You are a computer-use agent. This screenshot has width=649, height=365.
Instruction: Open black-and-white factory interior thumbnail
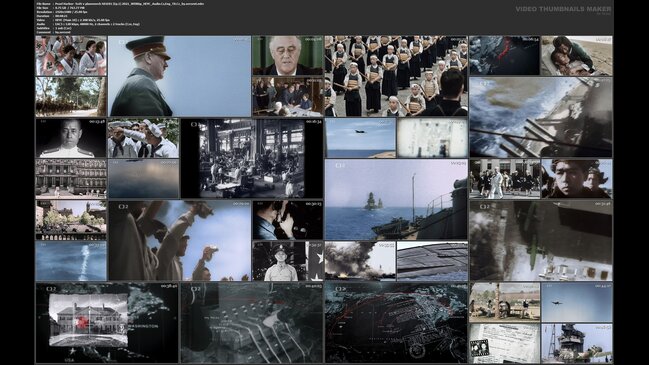tap(252, 158)
